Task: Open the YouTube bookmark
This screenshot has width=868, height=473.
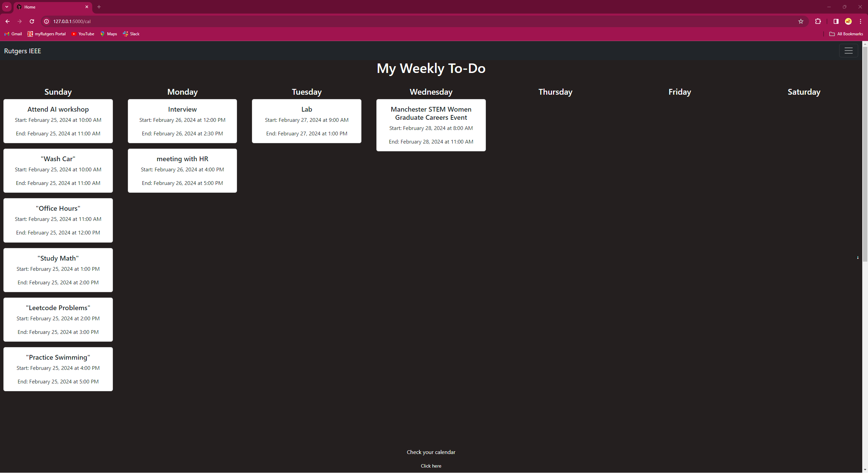Action: pos(83,34)
